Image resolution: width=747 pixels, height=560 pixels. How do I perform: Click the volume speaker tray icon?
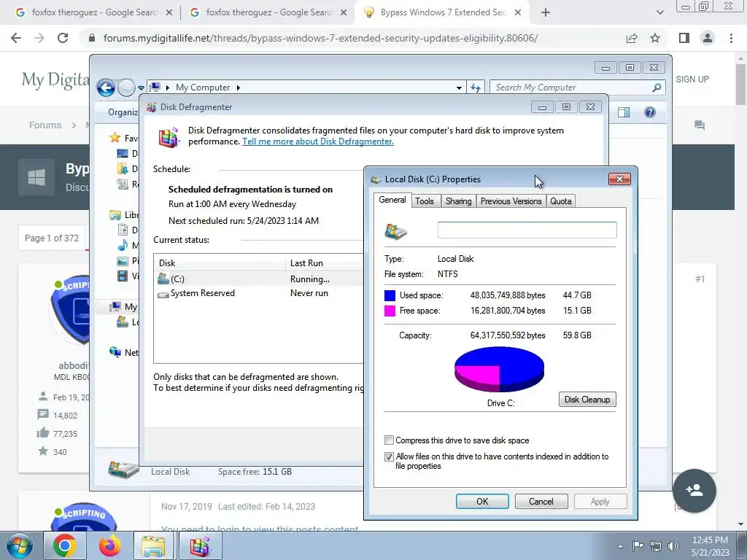[673, 546]
